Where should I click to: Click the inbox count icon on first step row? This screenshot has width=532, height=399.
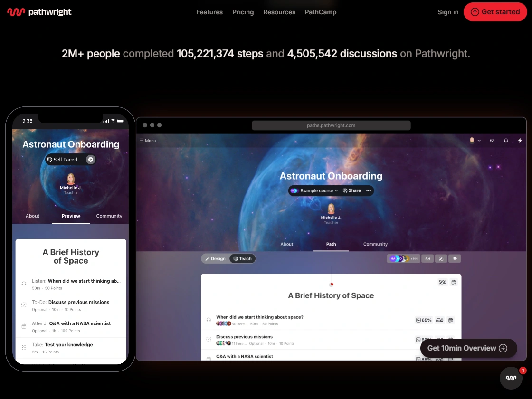point(440,320)
